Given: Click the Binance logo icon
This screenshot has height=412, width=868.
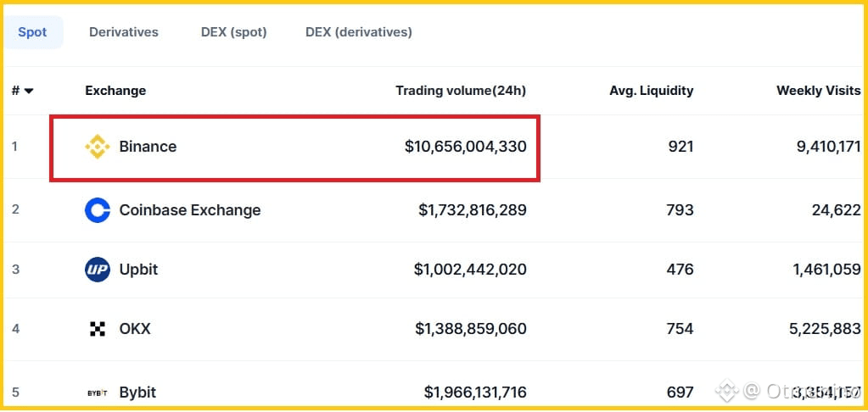Looking at the screenshot, I should [x=98, y=147].
